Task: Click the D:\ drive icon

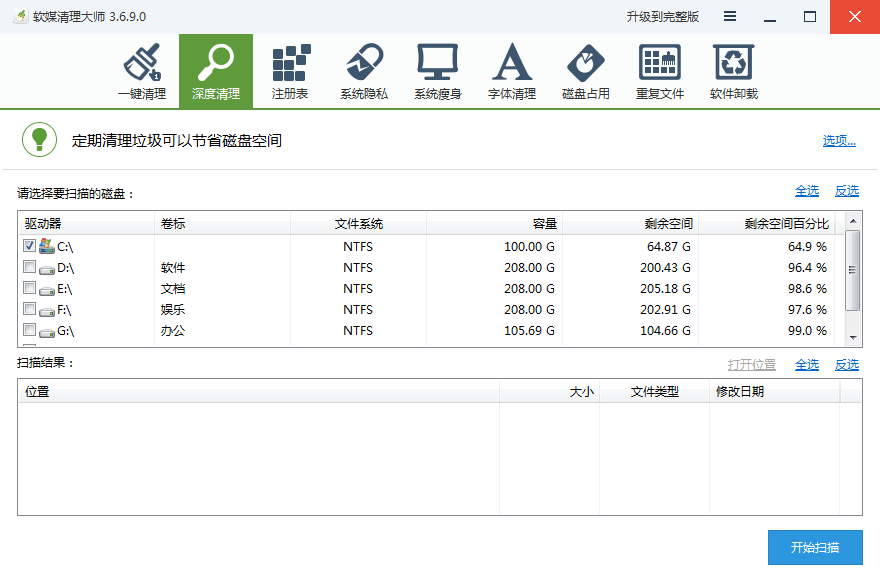Action: coord(47,269)
